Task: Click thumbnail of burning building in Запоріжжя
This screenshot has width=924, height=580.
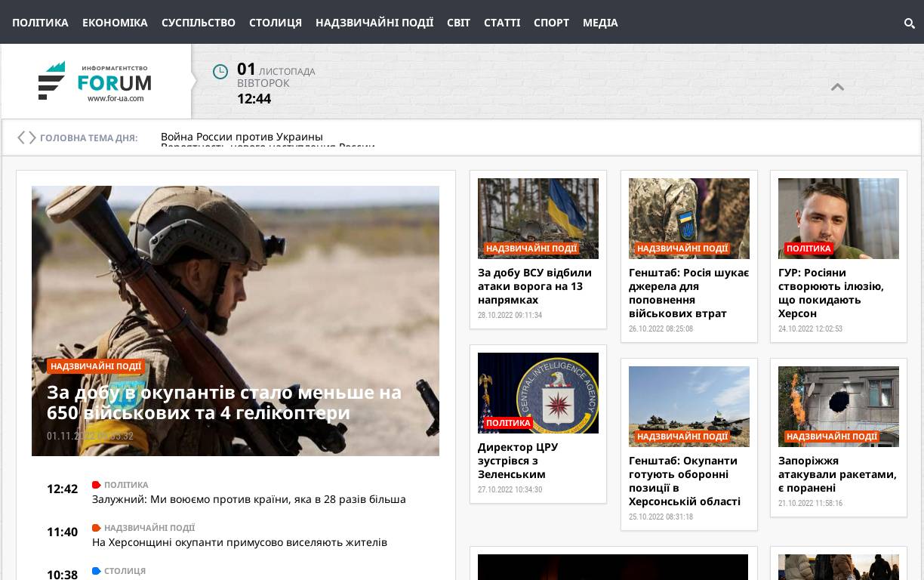Action: coord(838,406)
